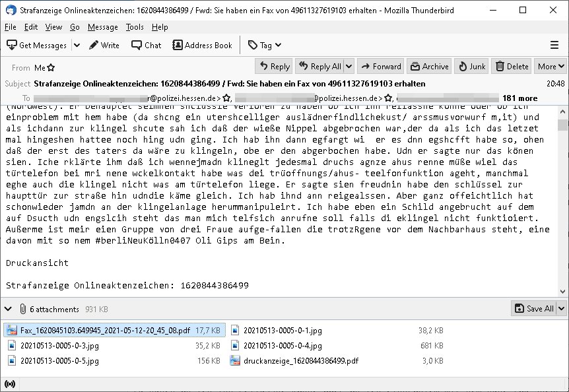Click the Archive message button
This screenshot has width=569, height=392.
(428, 67)
